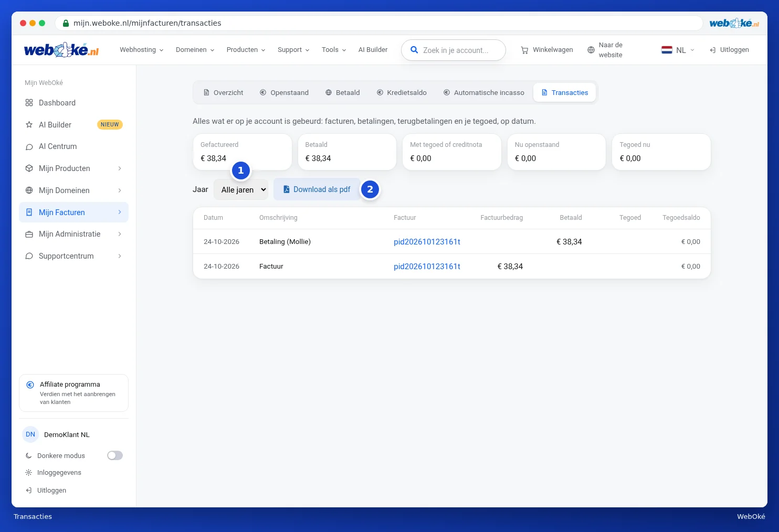The image size is (779, 532).
Task: Open the Domeinen dropdown menu
Action: 195,50
